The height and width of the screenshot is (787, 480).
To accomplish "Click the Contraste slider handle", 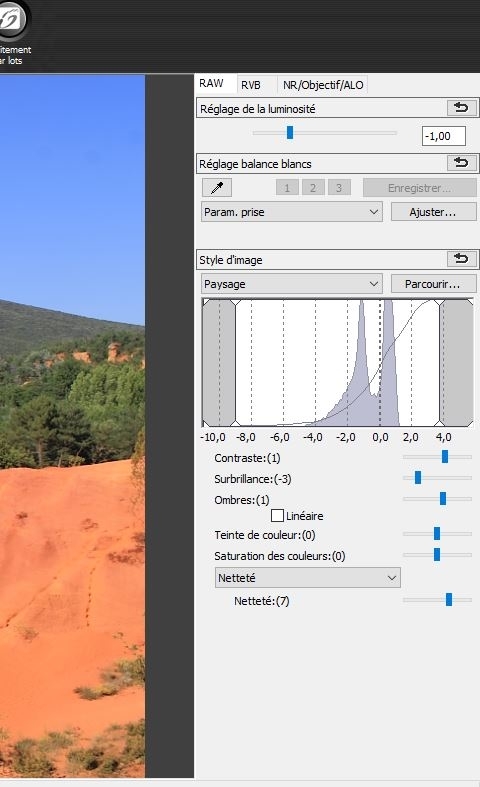I will tap(445, 456).
